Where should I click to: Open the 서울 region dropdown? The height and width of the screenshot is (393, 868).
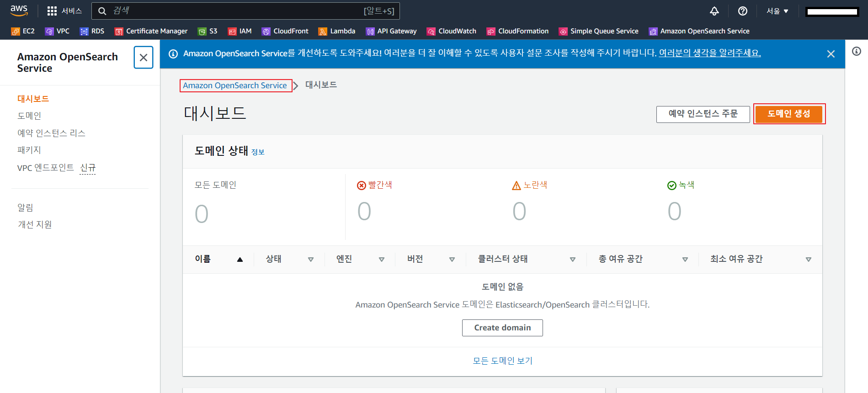[x=777, y=11]
